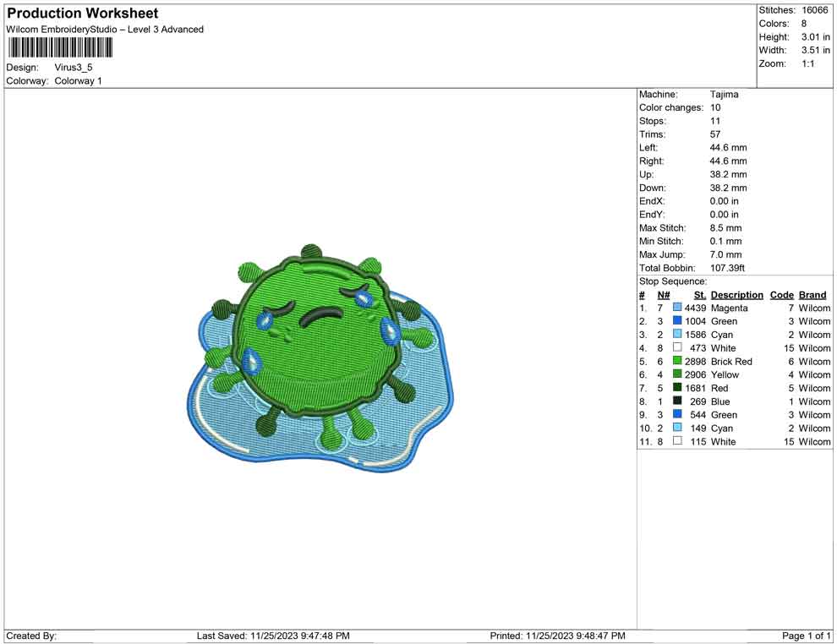This screenshot has height=644, width=837.
Task: Click the Max Stitch value 8.5 mm
Action: (x=726, y=228)
